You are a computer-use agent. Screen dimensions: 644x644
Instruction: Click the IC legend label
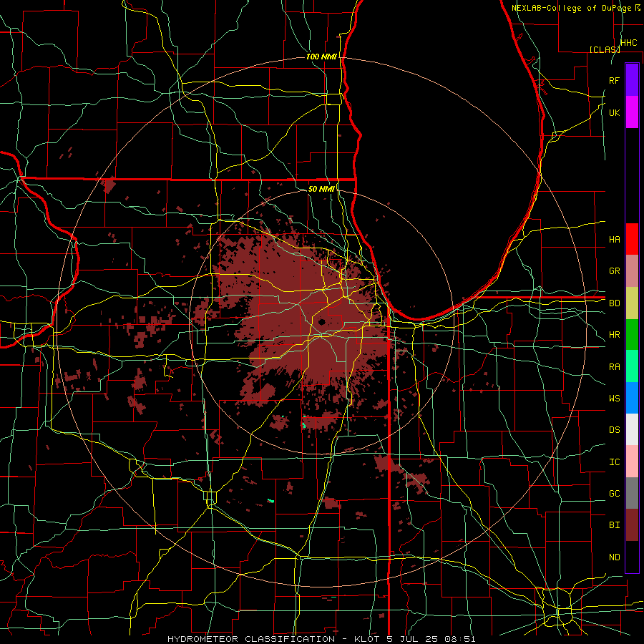615,462
